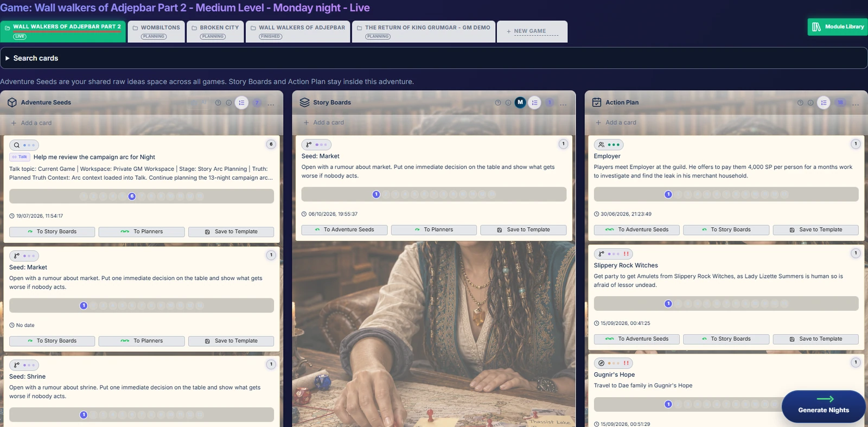Move Employer card To Adventure Seeds
Viewport: 868px width, 427px height.
click(637, 230)
